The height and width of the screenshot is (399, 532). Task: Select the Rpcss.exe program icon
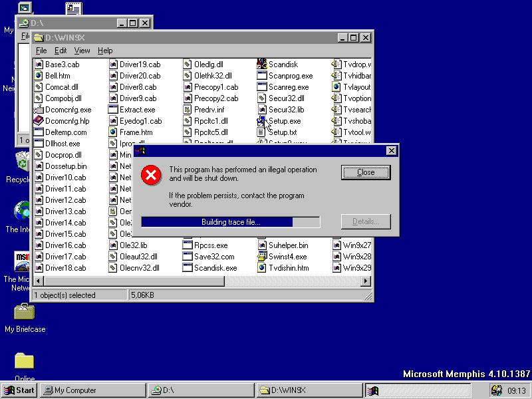point(188,245)
